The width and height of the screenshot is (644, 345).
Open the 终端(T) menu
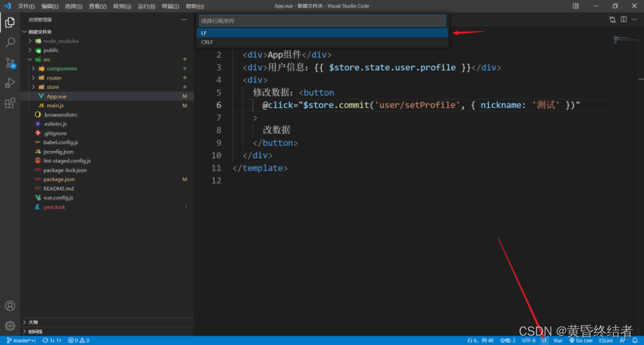(x=170, y=6)
